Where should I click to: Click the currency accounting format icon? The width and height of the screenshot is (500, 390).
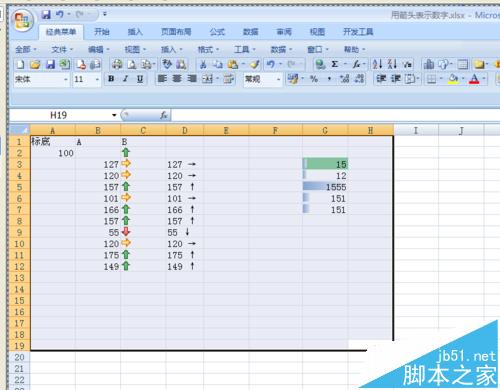point(293,79)
